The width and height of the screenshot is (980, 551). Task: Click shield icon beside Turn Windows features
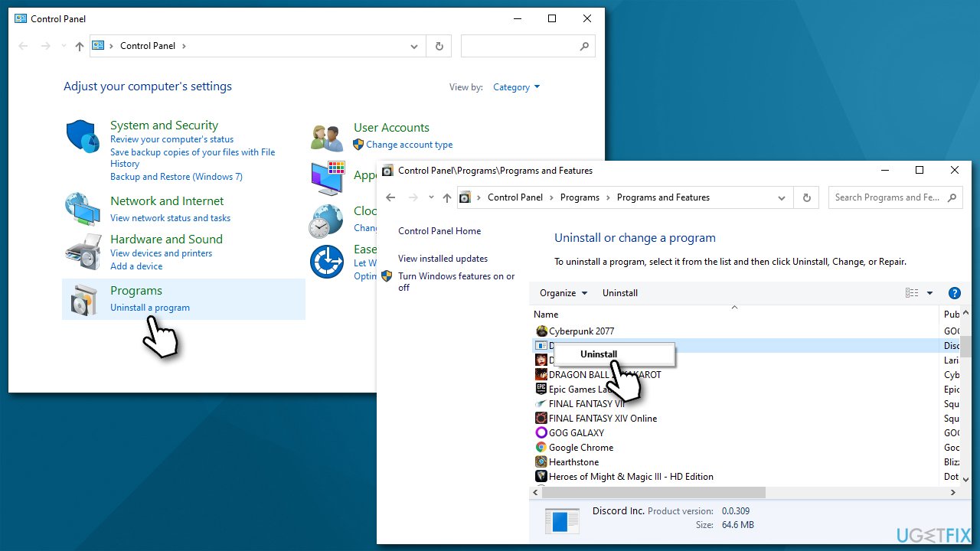387,276
